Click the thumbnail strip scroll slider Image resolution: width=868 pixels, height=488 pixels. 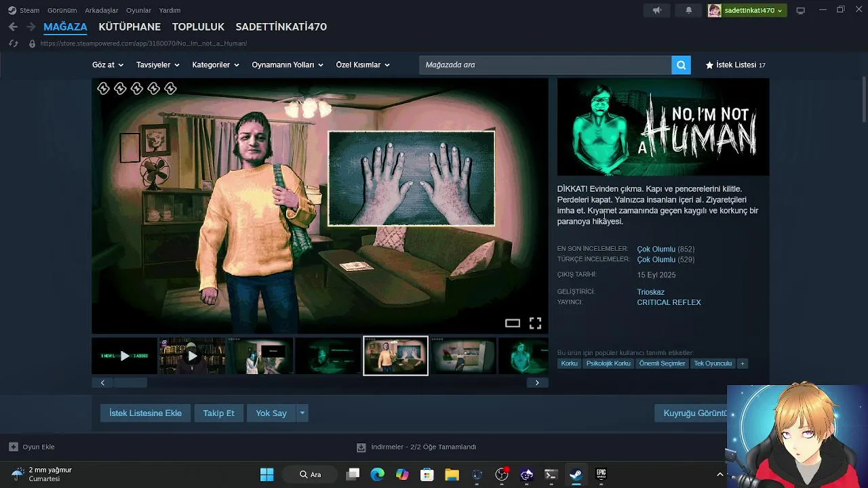point(130,382)
